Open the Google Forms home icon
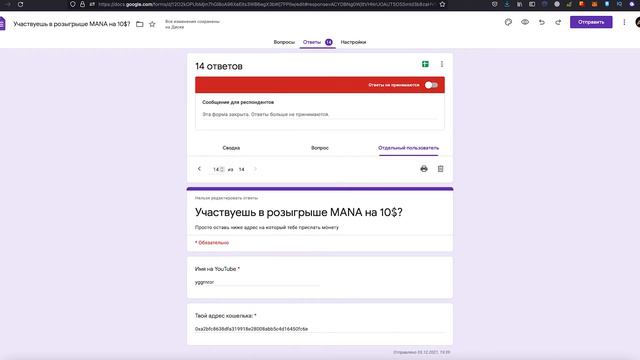The width and height of the screenshot is (640, 360). [x=2, y=23]
